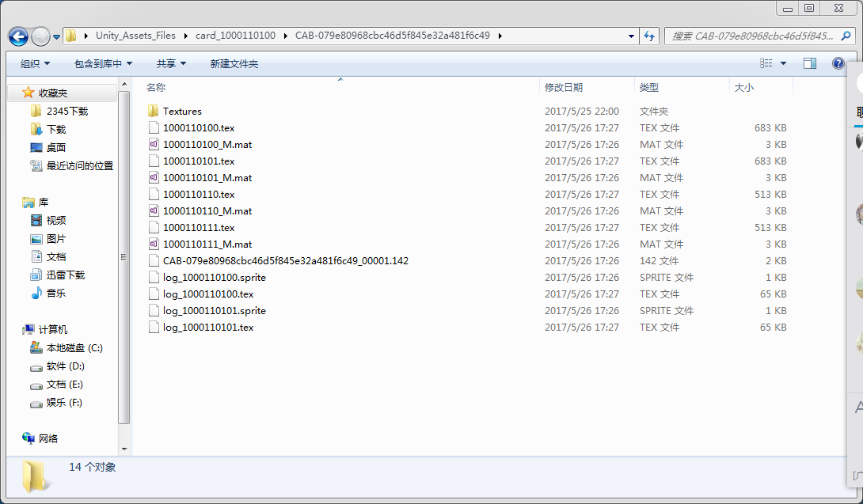Open the 组织 dropdown menu
This screenshot has width=863, height=504.
point(33,63)
